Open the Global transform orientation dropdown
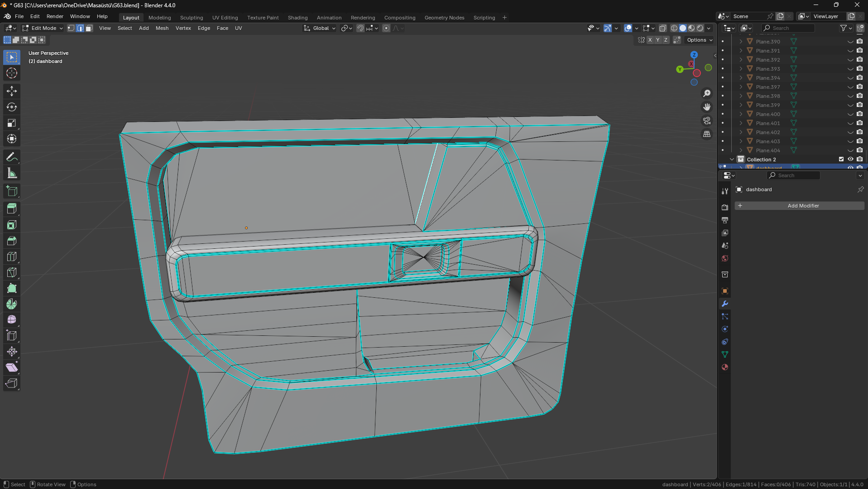This screenshot has height=489, width=868. coord(320,28)
